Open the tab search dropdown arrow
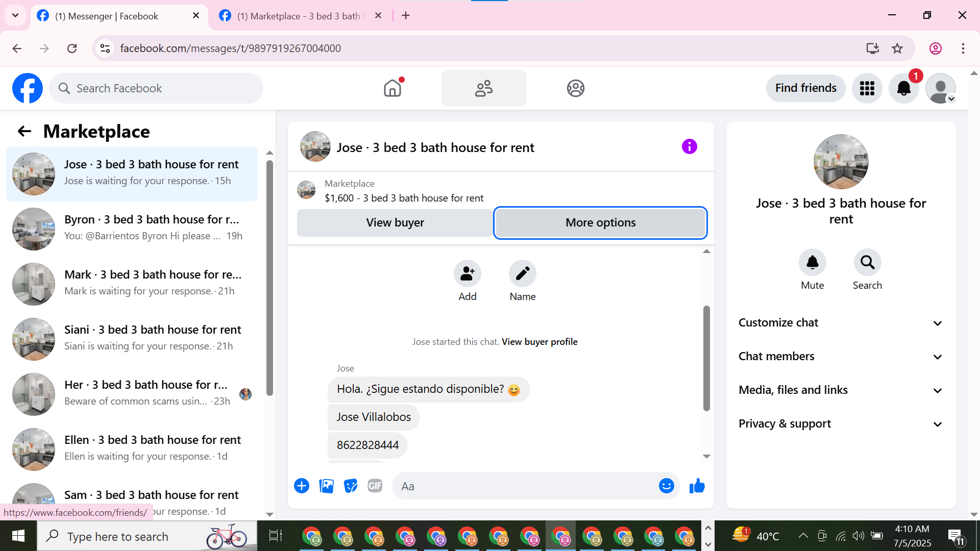Screen dimensions: 980x551 (15, 15)
